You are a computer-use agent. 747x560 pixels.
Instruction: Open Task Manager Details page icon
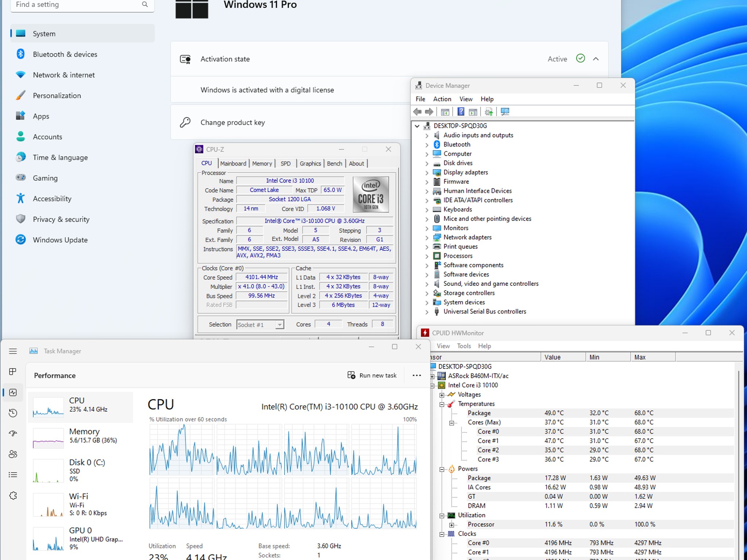click(x=13, y=475)
